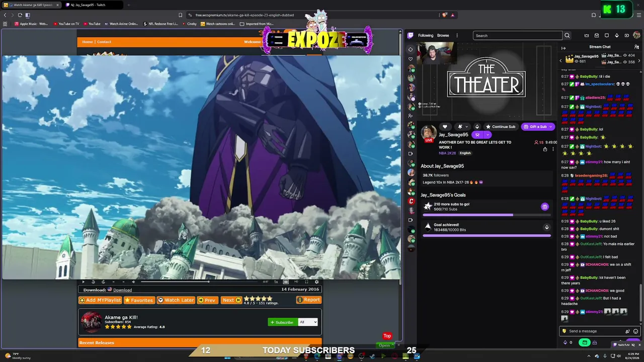Click the browser back arrow
The width and height of the screenshot is (644, 362).
point(5,15)
